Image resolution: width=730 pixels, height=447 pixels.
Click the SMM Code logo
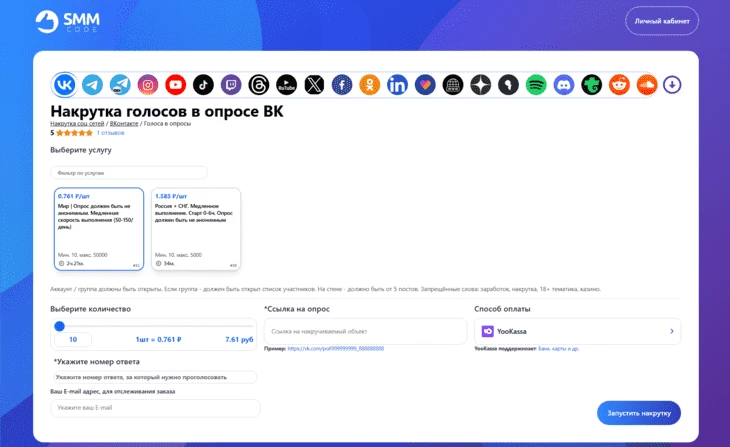point(68,21)
